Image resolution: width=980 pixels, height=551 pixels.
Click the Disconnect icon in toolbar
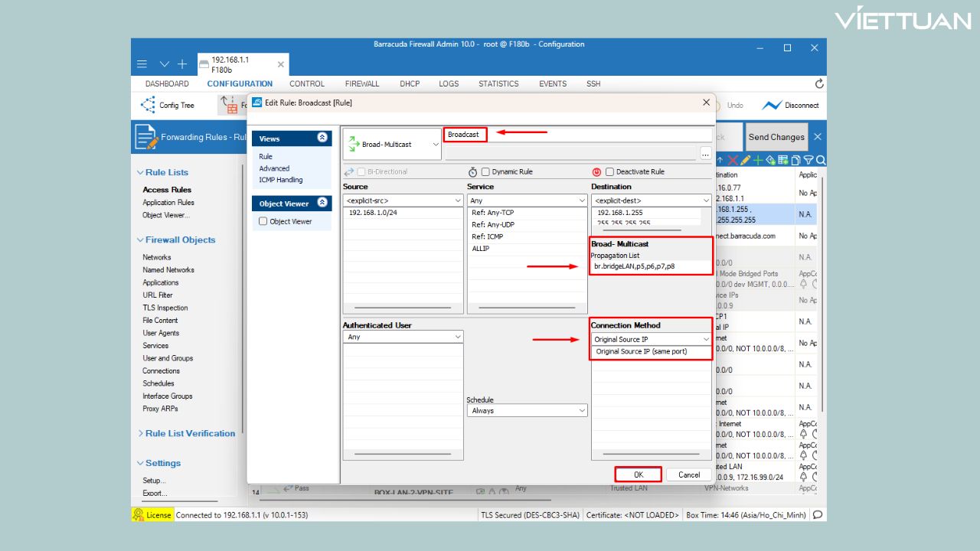[771, 106]
